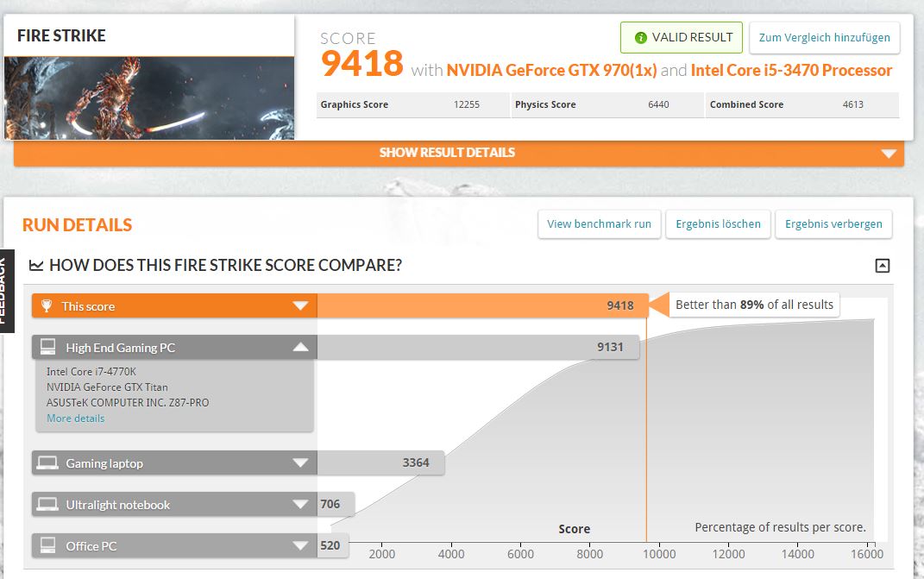Click the Intel Core i5-3470 Processor link
This screenshot has height=579, width=924.
[791, 70]
